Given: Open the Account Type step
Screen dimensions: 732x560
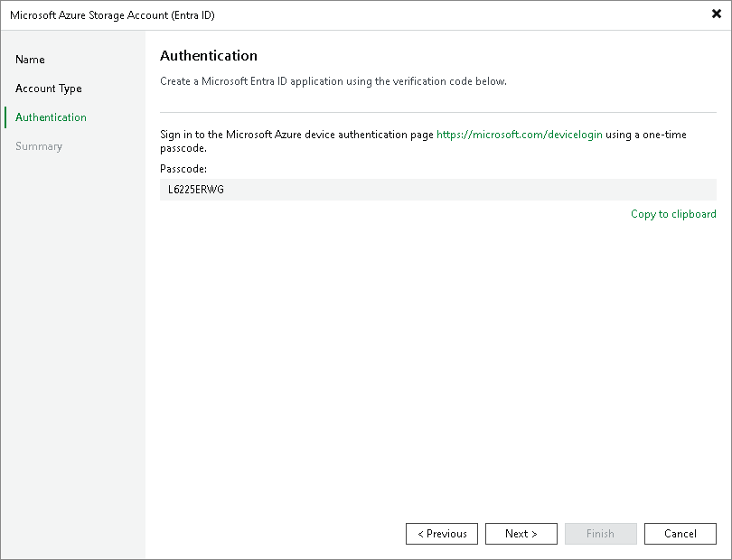Looking at the screenshot, I should tap(49, 89).
